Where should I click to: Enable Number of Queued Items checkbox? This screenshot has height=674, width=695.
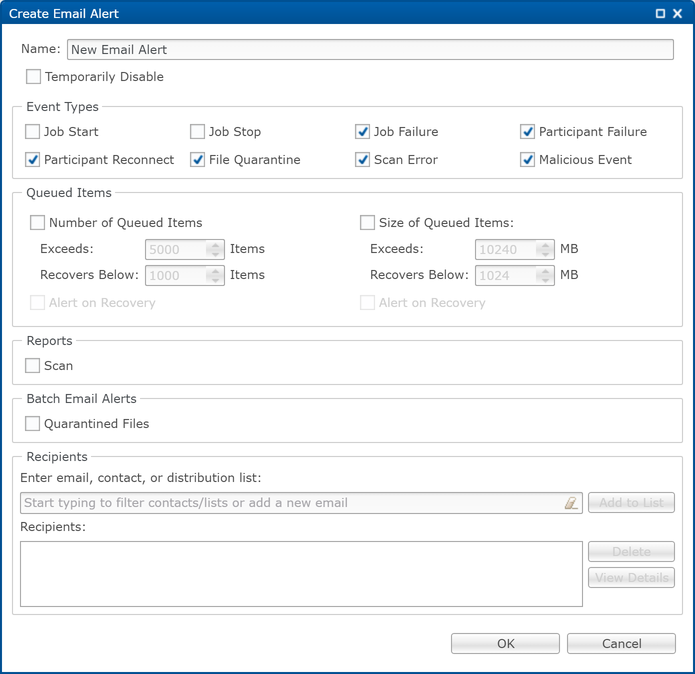click(37, 222)
